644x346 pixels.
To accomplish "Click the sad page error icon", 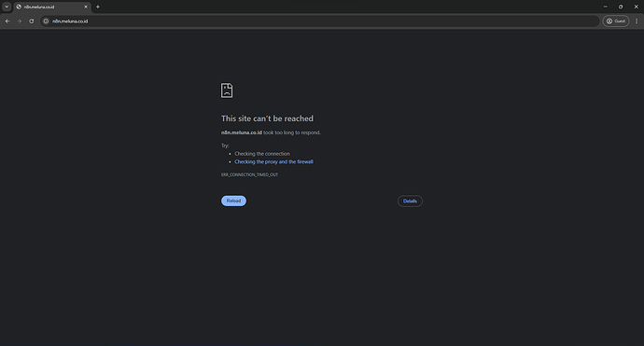I will [227, 90].
